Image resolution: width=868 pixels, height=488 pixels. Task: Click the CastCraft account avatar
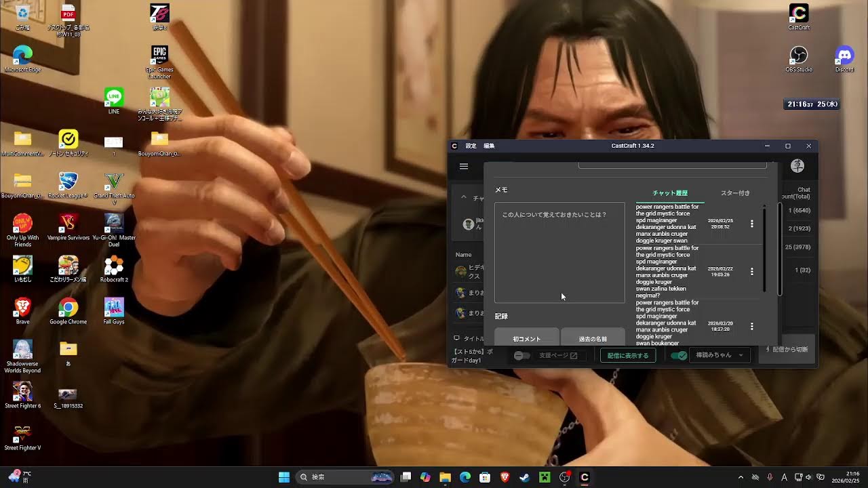pos(797,166)
